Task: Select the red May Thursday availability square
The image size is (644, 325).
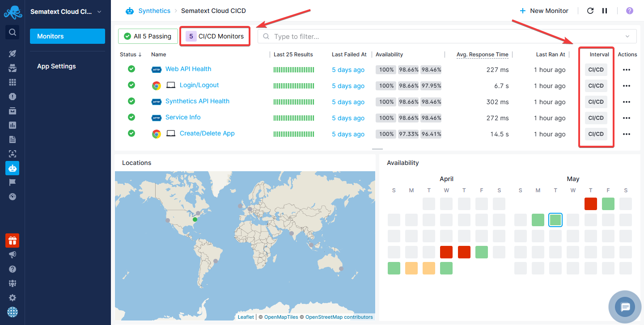Action: (591, 204)
